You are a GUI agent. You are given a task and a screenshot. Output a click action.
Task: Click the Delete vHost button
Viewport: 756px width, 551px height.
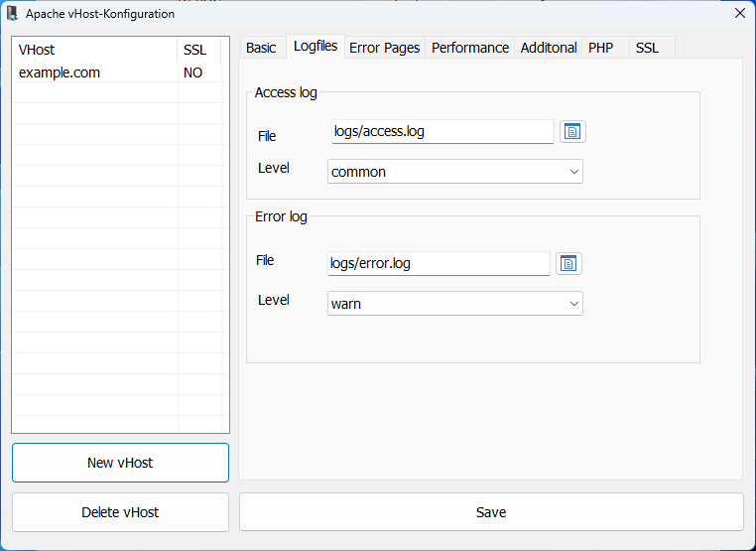pyautogui.click(x=120, y=512)
